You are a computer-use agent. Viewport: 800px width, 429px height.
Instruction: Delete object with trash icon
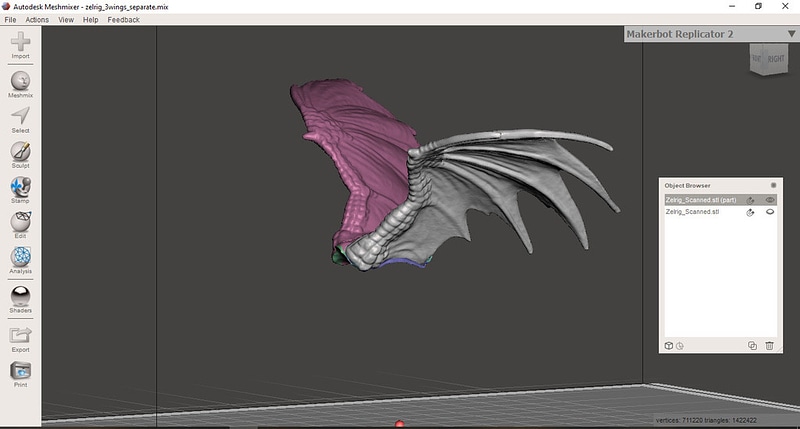click(769, 345)
